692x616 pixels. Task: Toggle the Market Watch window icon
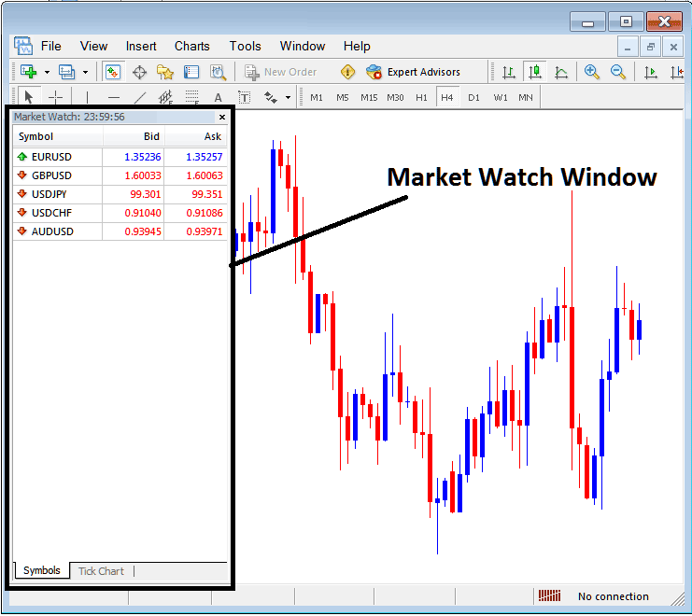(x=113, y=72)
